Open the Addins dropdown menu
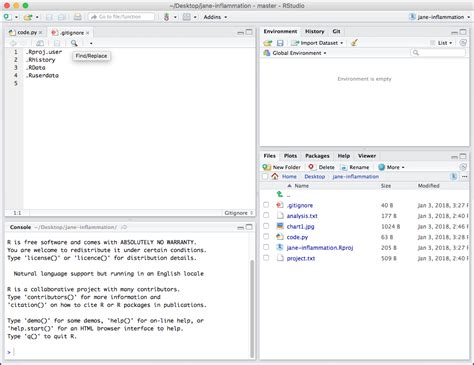Viewport: 474px width, 365px height. pyautogui.click(x=215, y=17)
